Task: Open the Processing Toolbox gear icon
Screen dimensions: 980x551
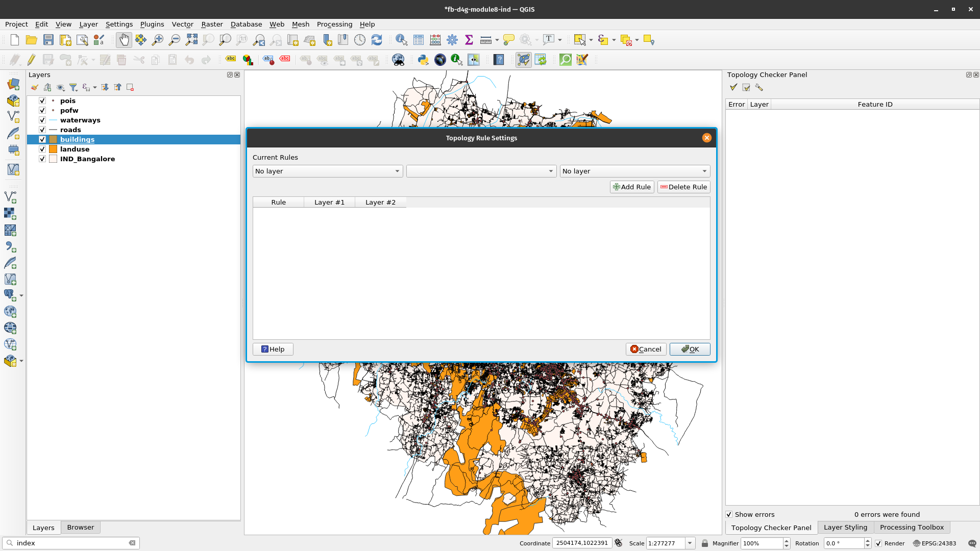Action: (452, 40)
